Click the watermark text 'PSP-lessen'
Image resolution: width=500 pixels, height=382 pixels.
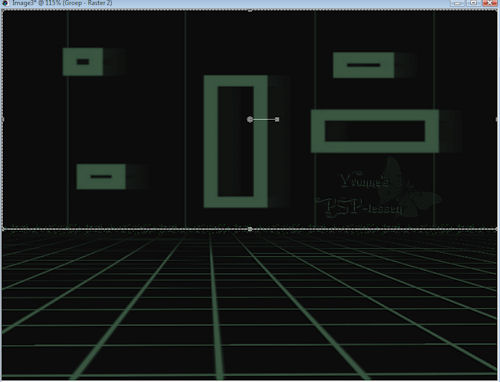pos(360,207)
